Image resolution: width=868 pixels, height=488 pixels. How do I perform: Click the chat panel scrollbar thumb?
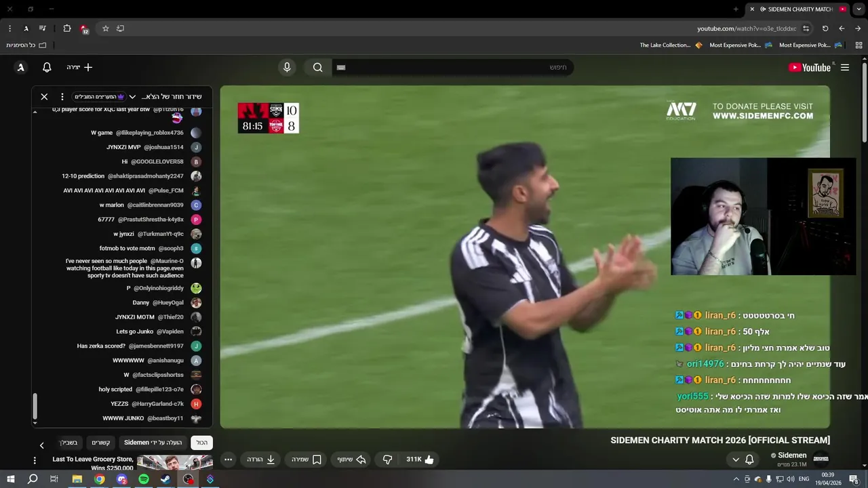coord(35,407)
